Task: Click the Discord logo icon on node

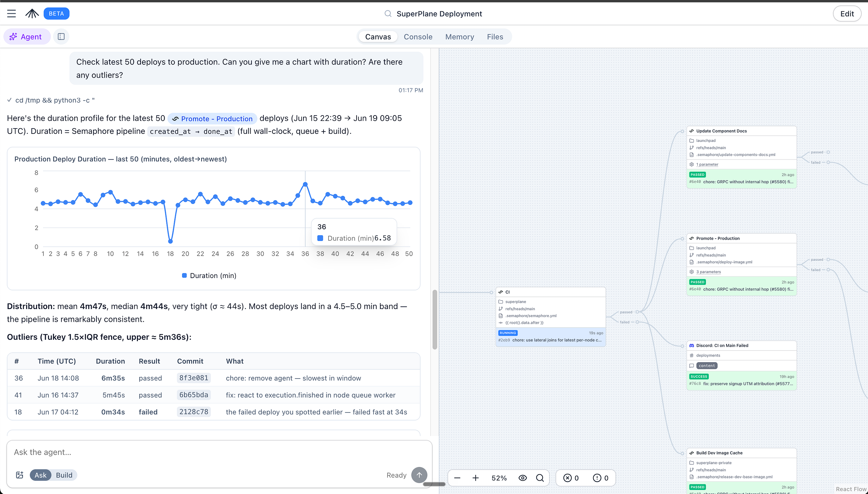Action: coord(691,346)
